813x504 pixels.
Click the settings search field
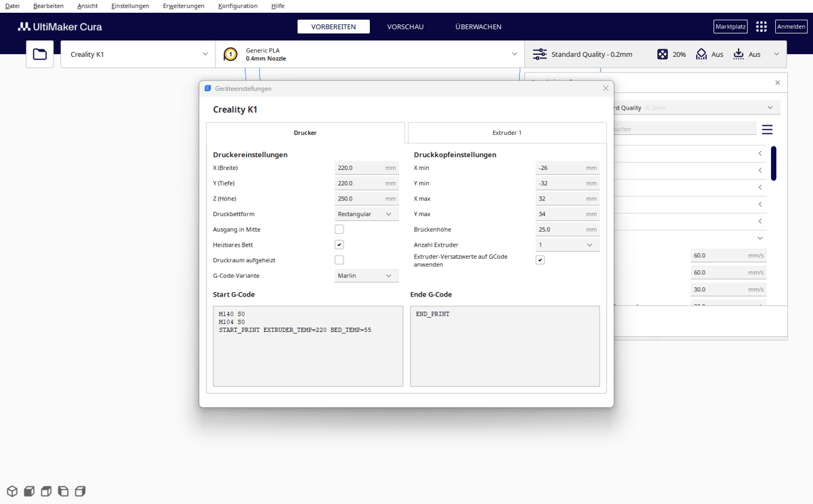point(684,129)
